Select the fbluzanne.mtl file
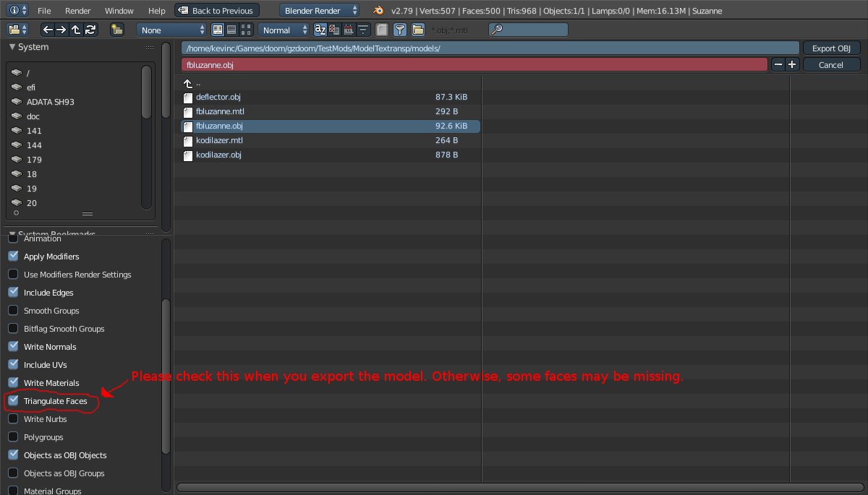This screenshot has width=868, height=495. coord(331,111)
